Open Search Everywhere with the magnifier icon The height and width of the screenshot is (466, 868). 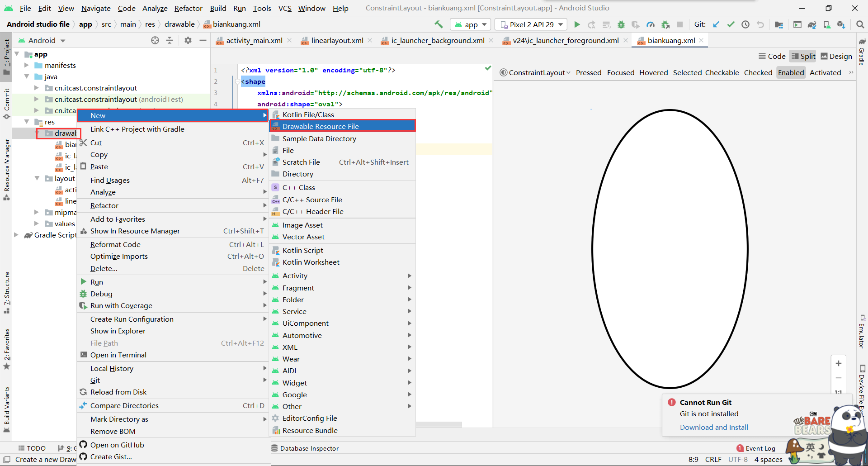[860, 24]
